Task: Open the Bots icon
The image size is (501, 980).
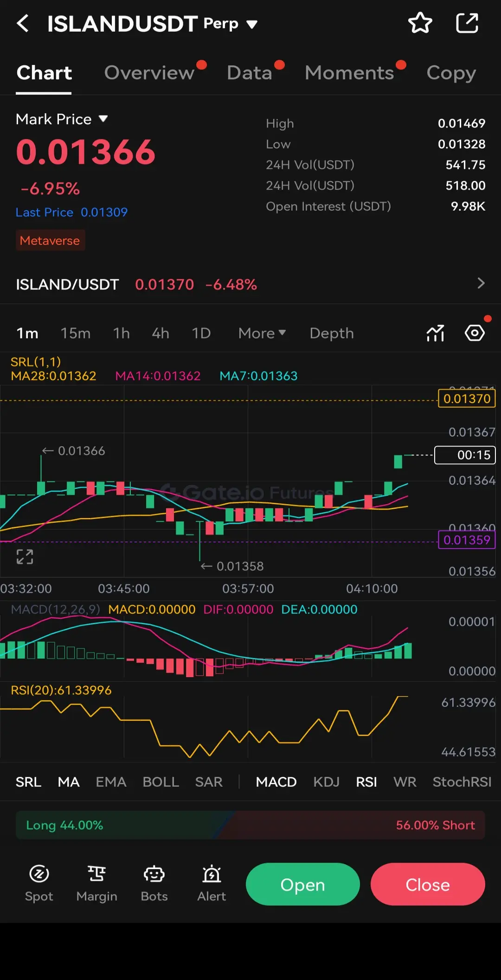Action: pyautogui.click(x=154, y=884)
